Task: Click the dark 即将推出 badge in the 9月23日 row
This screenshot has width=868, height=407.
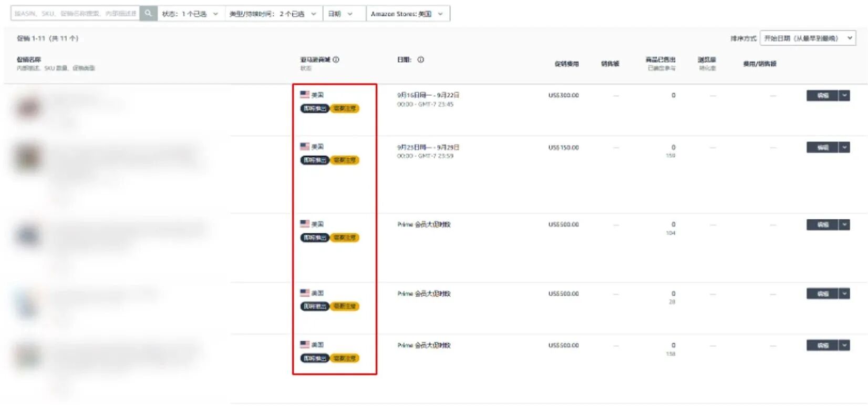Action: [314, 160]
